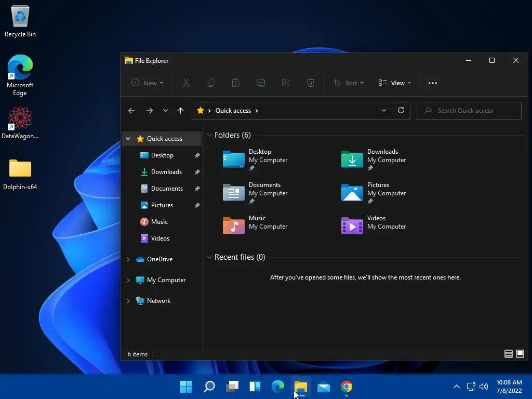Go back with the left arrow
This screenshot has height=399, width=532.
[131, 111]
